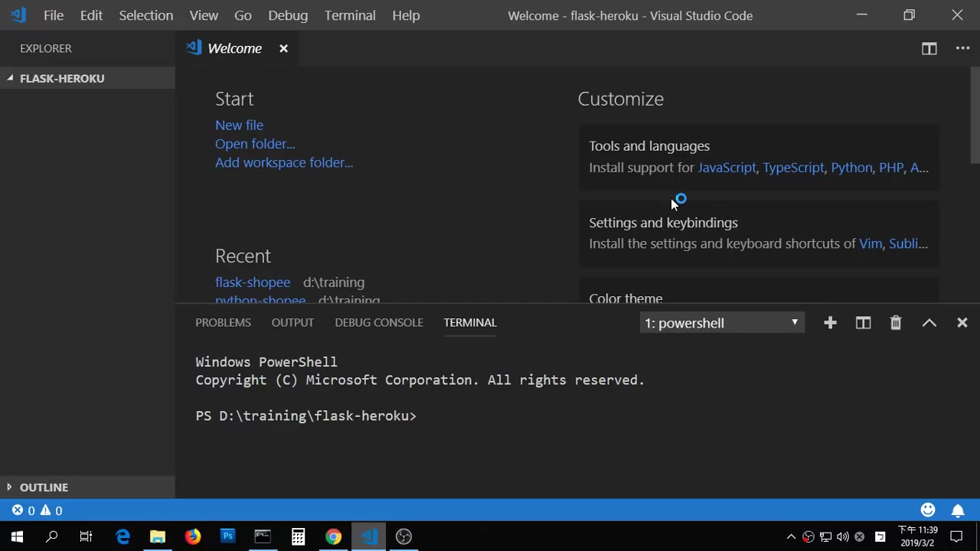Open the terminal selector dropdown

(x=722, y=323)
